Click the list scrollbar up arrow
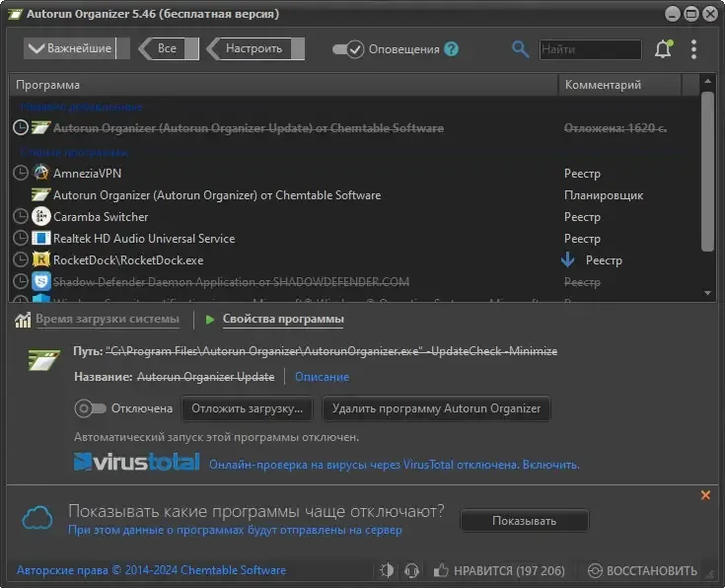 707,81
